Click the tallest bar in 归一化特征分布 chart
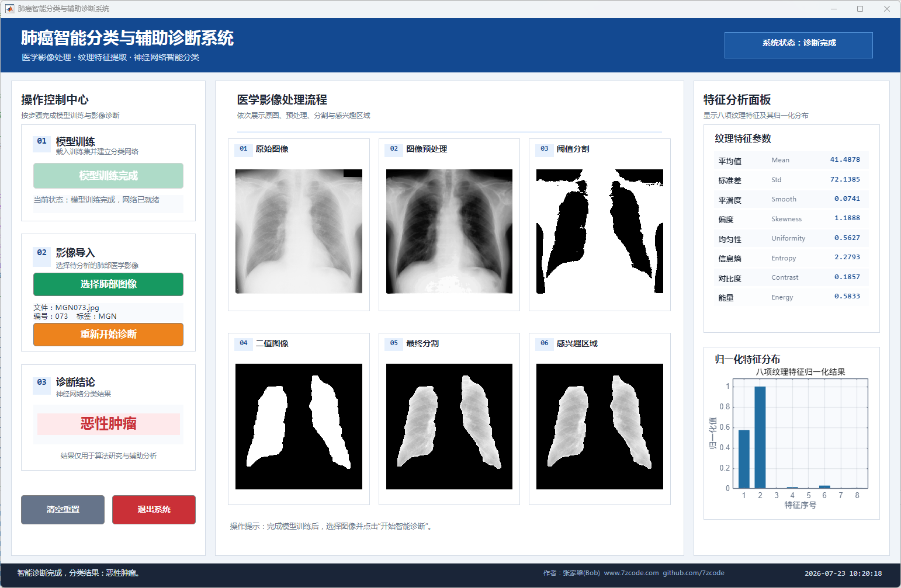The image size is (901, 588). pos(760,437)
